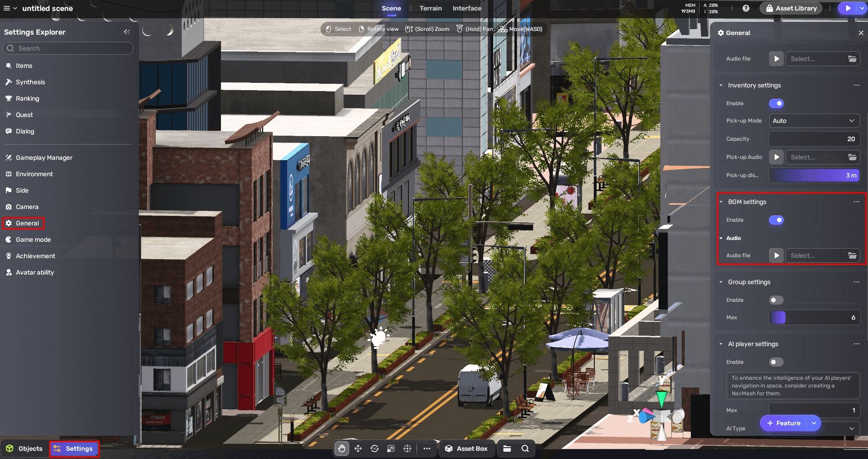Click the search magnifier in bottom toolbar
868x459 pixels.
tap(525, 449)
